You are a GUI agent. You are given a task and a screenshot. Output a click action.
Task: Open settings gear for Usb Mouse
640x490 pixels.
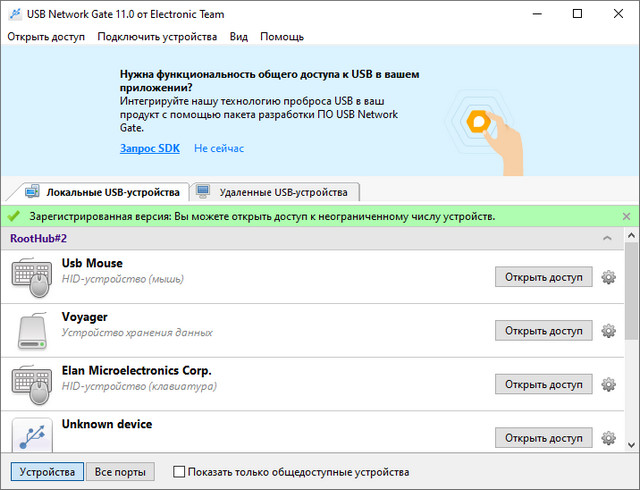point(608,277)
